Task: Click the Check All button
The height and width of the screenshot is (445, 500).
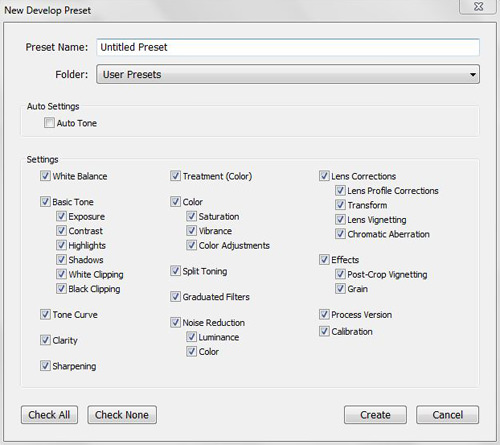Action: coord(49,415)
